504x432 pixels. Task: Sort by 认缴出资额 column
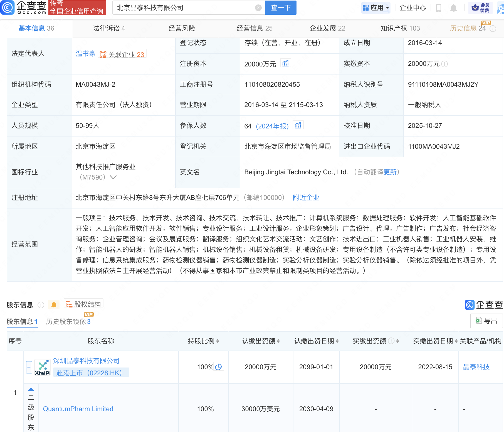point(278,341)
